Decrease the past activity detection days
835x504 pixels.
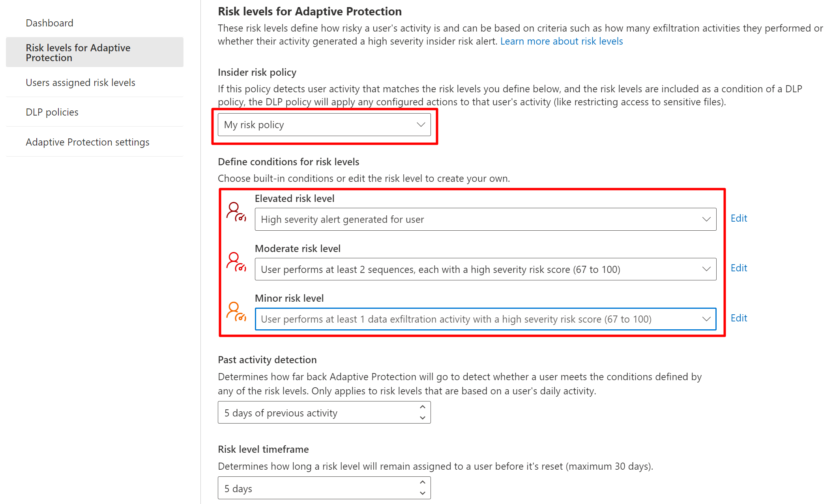(423, 418)
